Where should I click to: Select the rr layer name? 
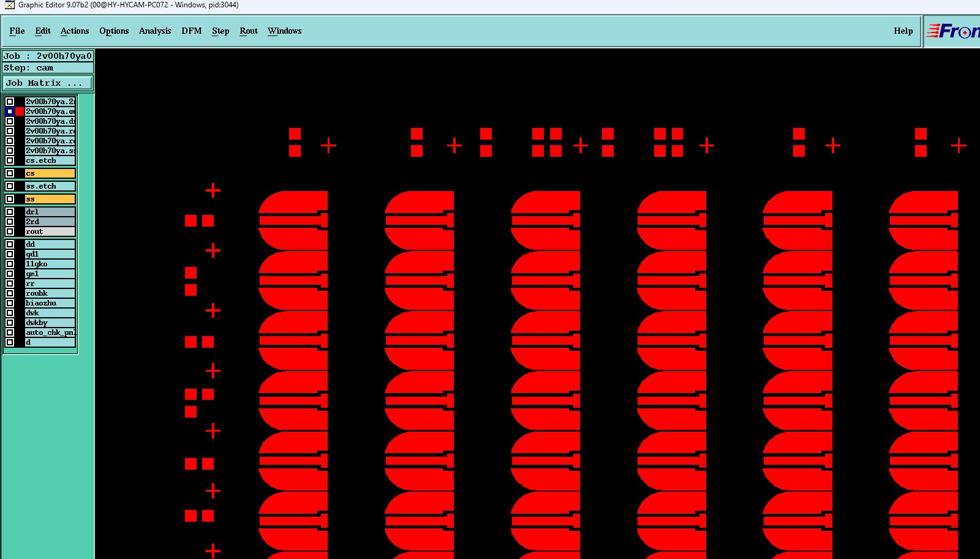50,283
